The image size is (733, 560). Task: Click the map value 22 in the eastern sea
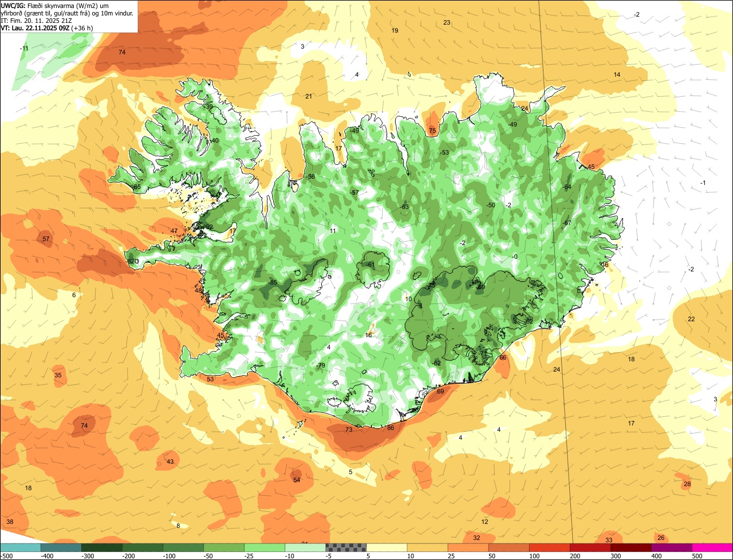pyautogui.click(x=691, y=319)
